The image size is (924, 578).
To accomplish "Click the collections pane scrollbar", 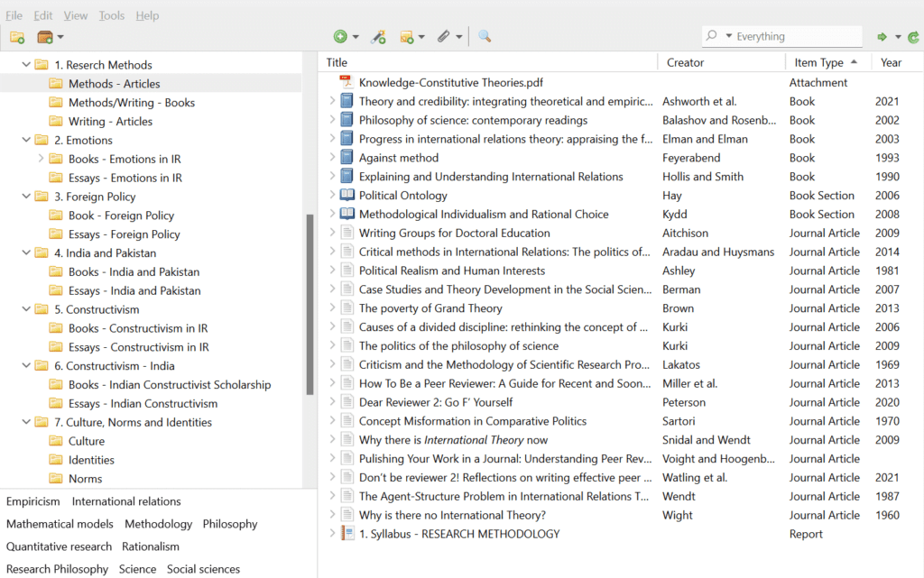I will coord(310,304).
